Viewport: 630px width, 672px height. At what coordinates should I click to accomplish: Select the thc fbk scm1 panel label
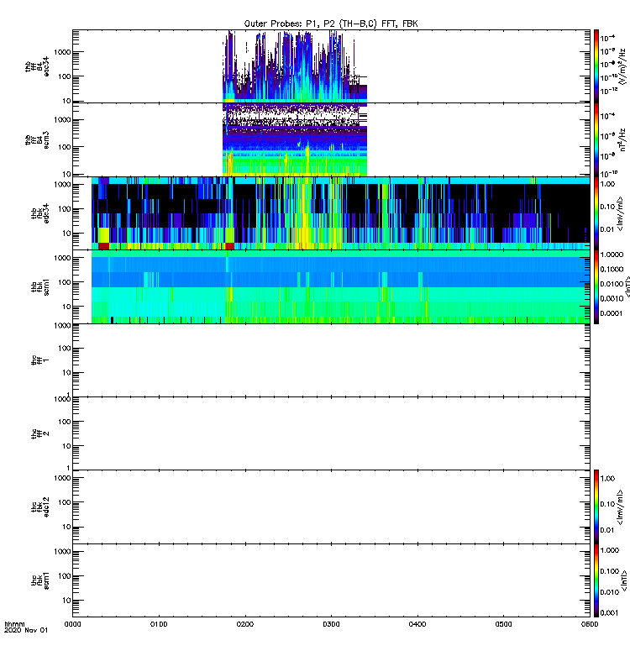click(x=40, y=580)
